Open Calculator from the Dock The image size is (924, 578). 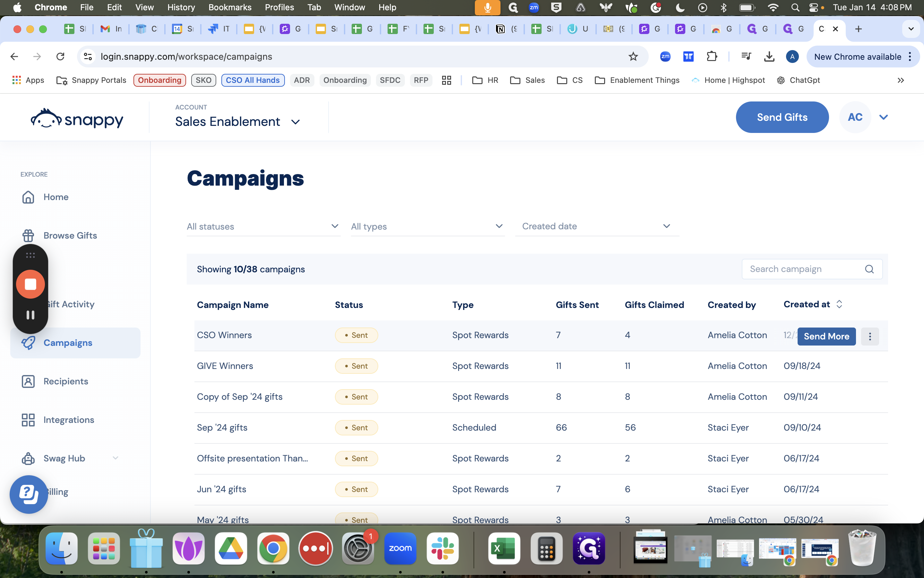click(546, 548)
